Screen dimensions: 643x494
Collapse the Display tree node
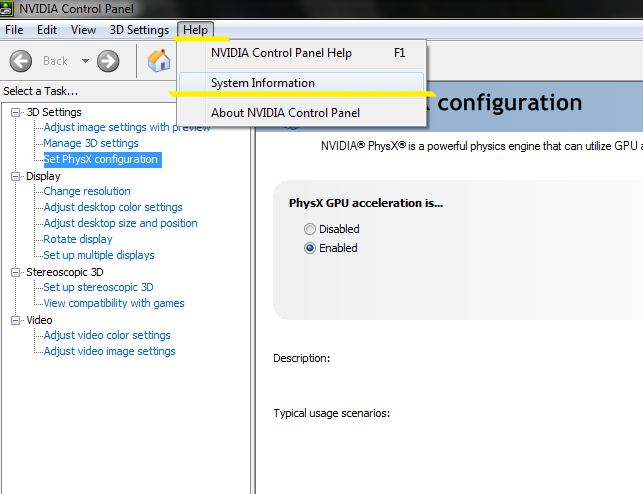[x=15, y=176]
